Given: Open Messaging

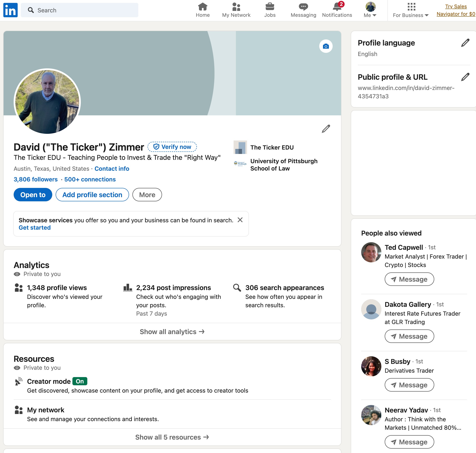Looking at the screenshot, I should tap(303, 10).
